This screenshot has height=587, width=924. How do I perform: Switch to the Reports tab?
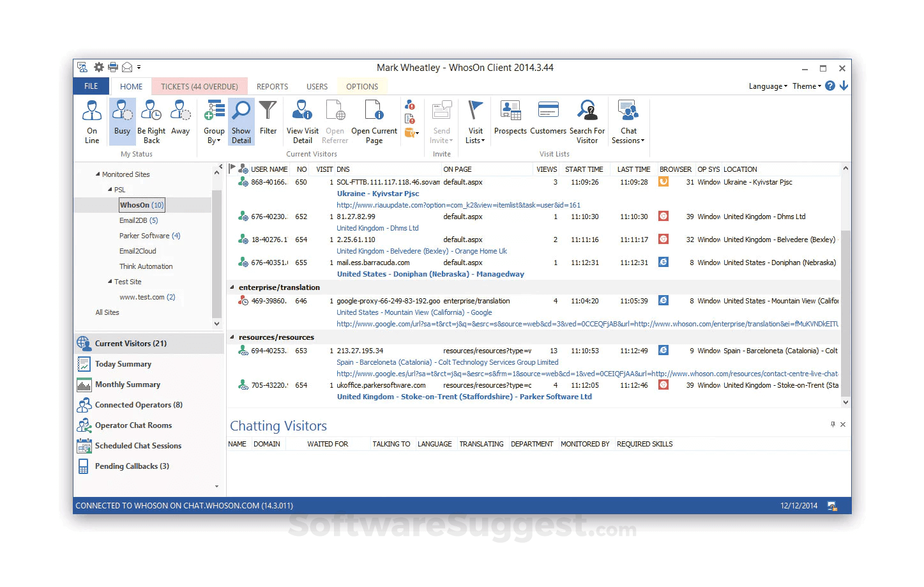click(x=272, y=87)
